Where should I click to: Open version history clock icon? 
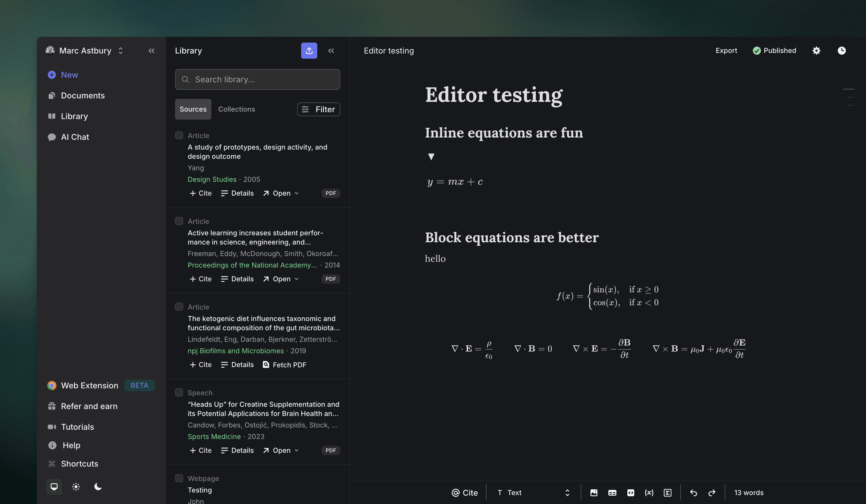(x=842, y=50)
